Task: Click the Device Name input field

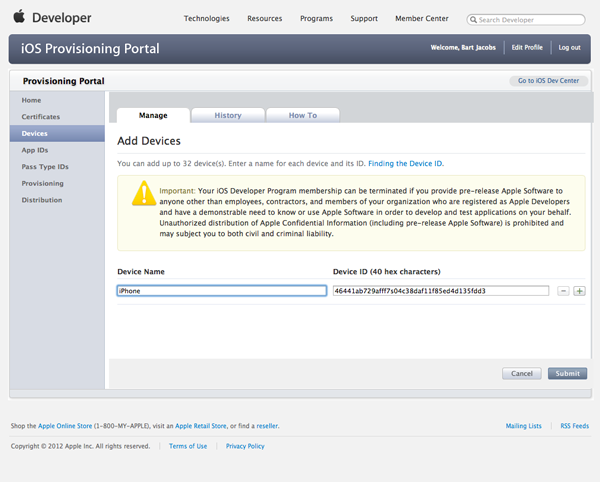Action: point(222,291)
